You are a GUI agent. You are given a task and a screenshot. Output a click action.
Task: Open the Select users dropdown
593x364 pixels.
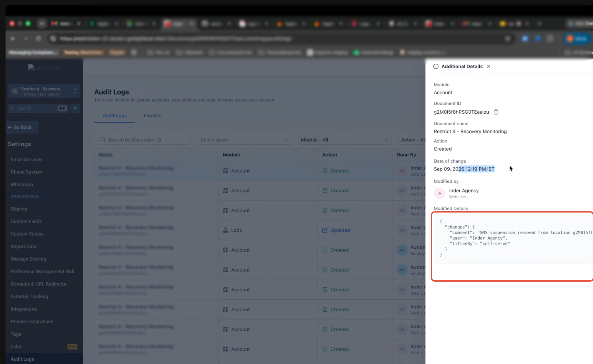pos(244,140)
